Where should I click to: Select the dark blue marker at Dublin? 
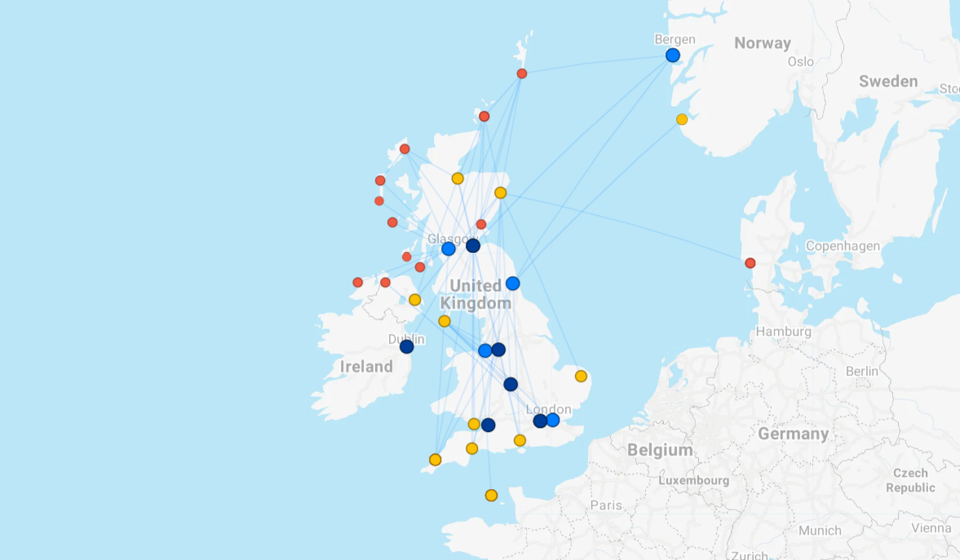pyautogui.click(x=406, y=346)
